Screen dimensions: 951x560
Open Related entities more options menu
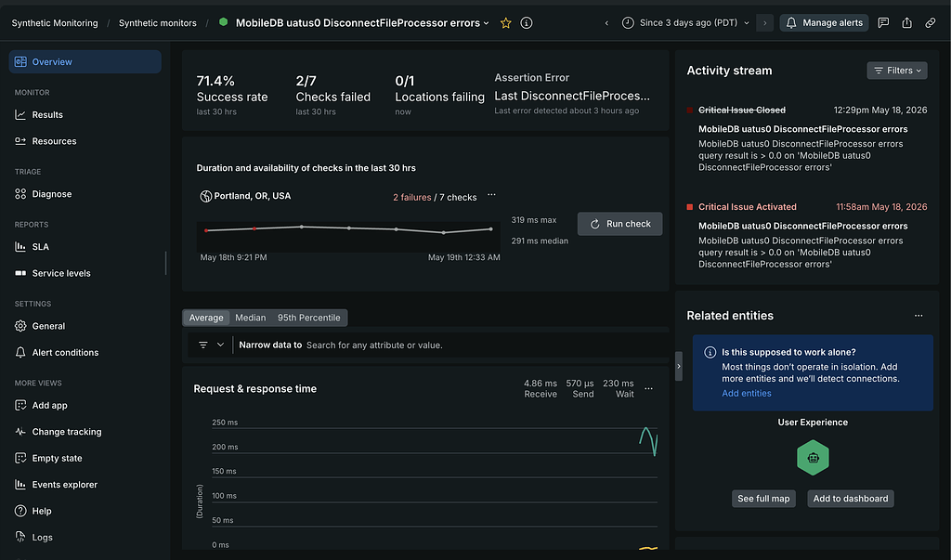pyautogui.click(x=918, y=316)
